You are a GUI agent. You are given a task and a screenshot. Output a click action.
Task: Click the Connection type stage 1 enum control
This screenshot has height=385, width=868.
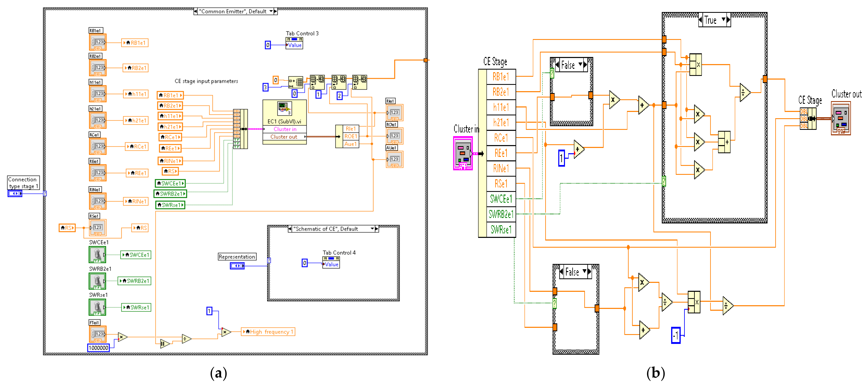pos(15,194)
